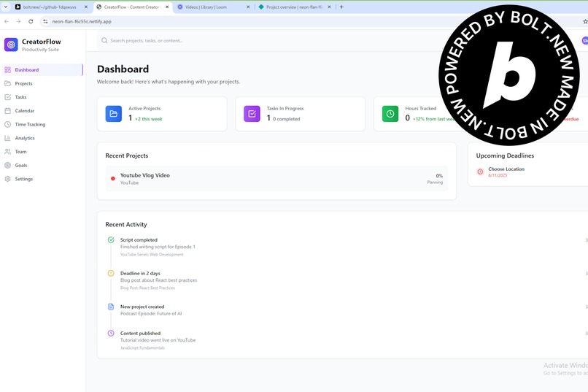
Task: Select the New project created activity
Action: click(x=151, y=310)
